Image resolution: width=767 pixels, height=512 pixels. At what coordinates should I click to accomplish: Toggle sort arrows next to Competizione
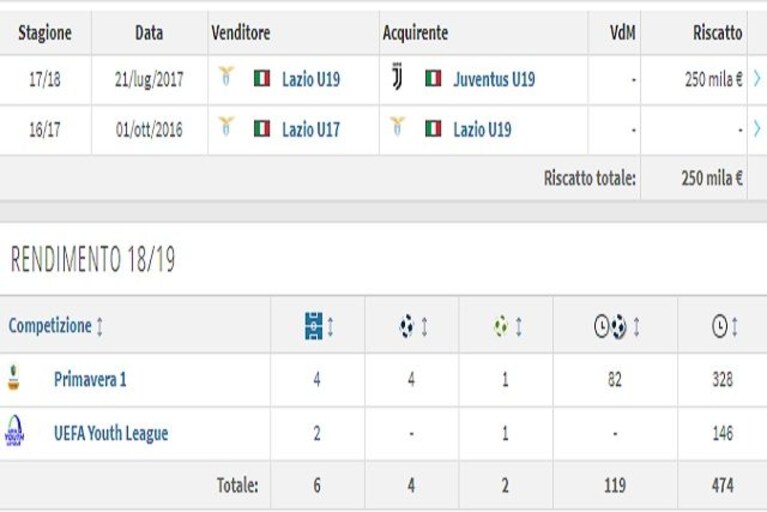click(100, 326)
